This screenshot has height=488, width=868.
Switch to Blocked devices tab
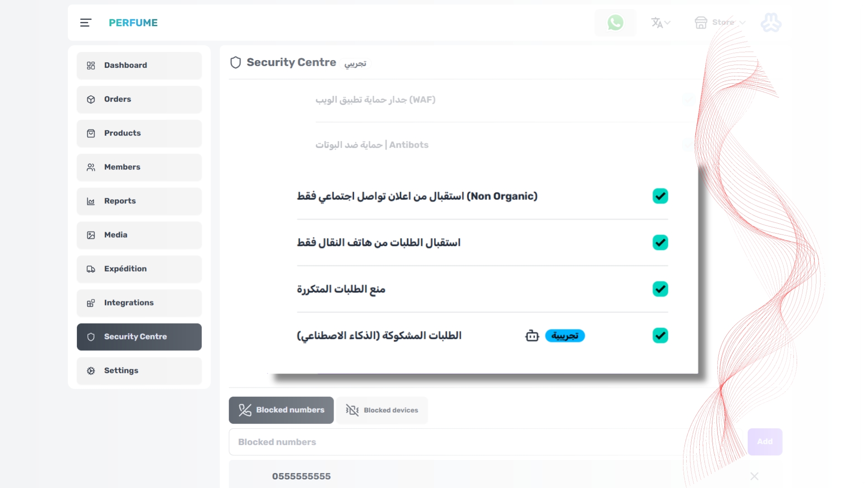pos(382,410)
